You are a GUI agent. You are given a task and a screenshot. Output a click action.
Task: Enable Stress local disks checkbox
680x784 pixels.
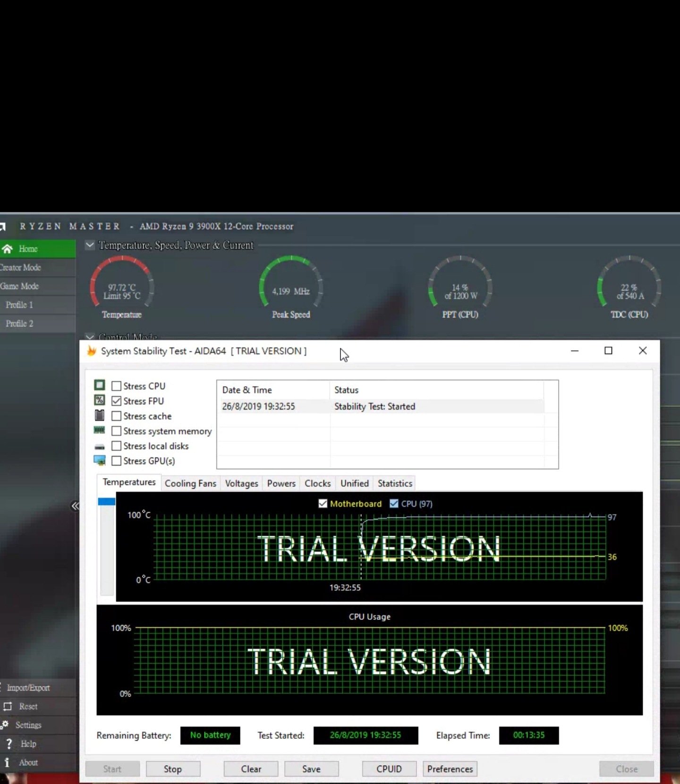[x=116, y=446]
